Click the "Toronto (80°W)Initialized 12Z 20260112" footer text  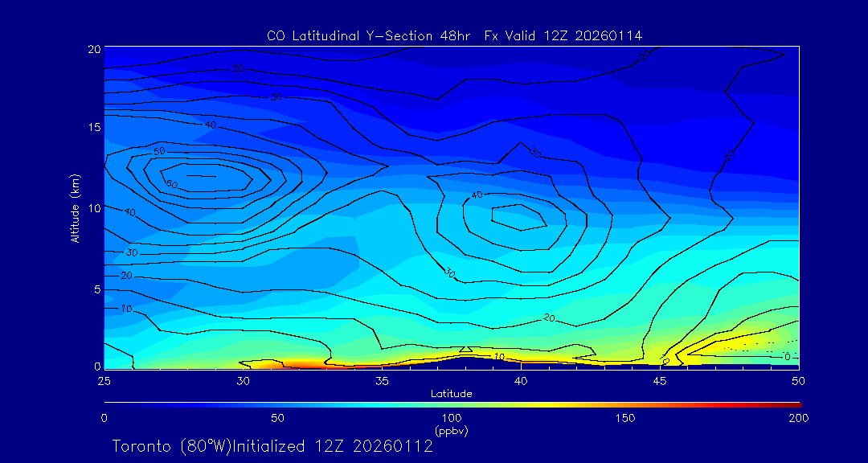click(272, 446)
